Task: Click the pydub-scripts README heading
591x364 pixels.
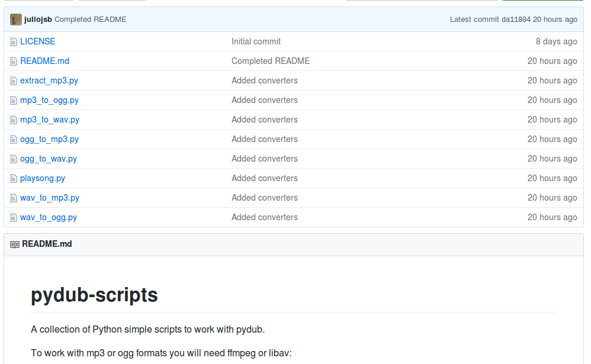Action: coord(94,295)
